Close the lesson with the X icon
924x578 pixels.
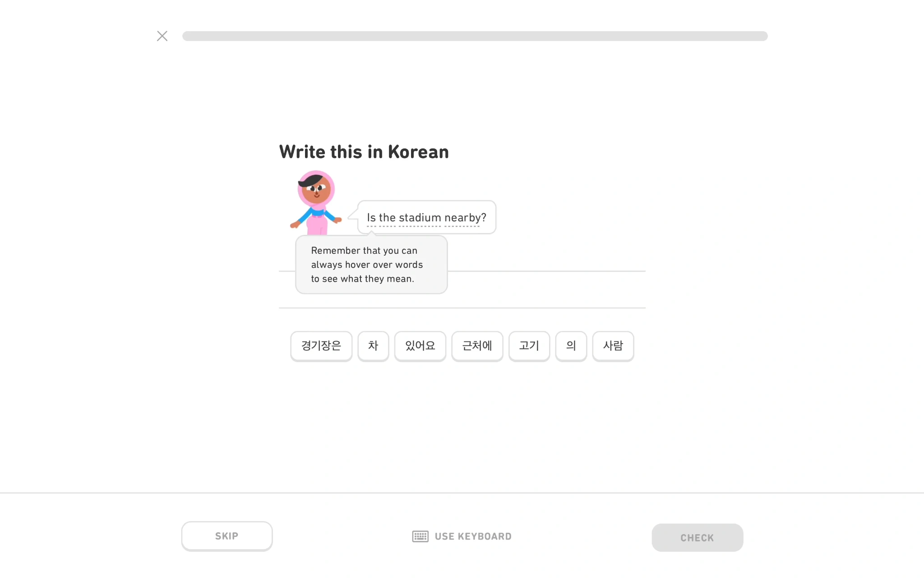pos(162,36)
